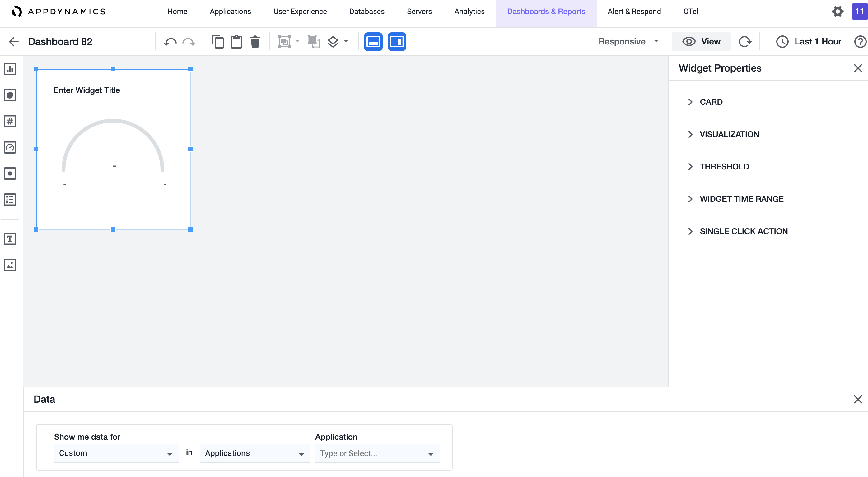The image size is (868, 477).
Task: Toggle the bottom Data panel
Action: [373, 41]
